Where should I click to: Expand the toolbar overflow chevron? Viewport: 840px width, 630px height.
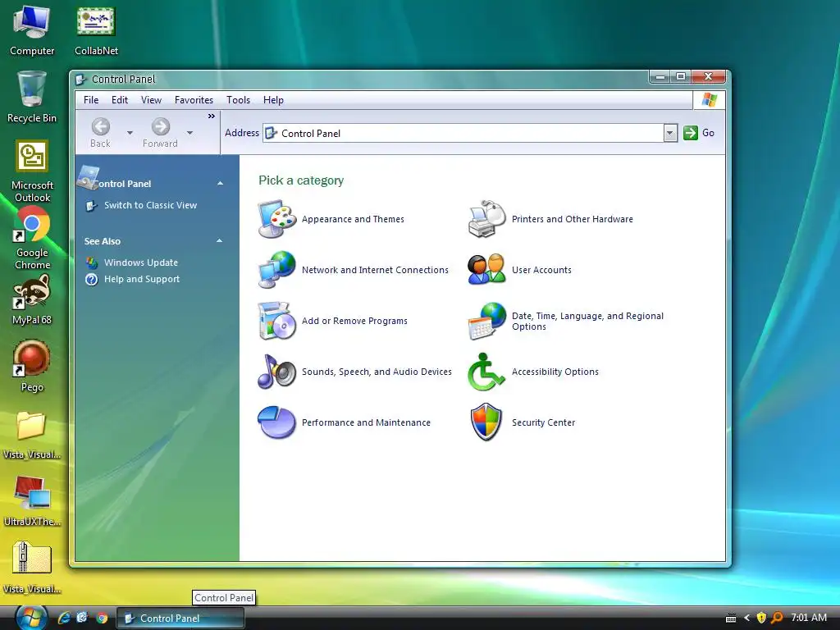[x=212, y=116]
